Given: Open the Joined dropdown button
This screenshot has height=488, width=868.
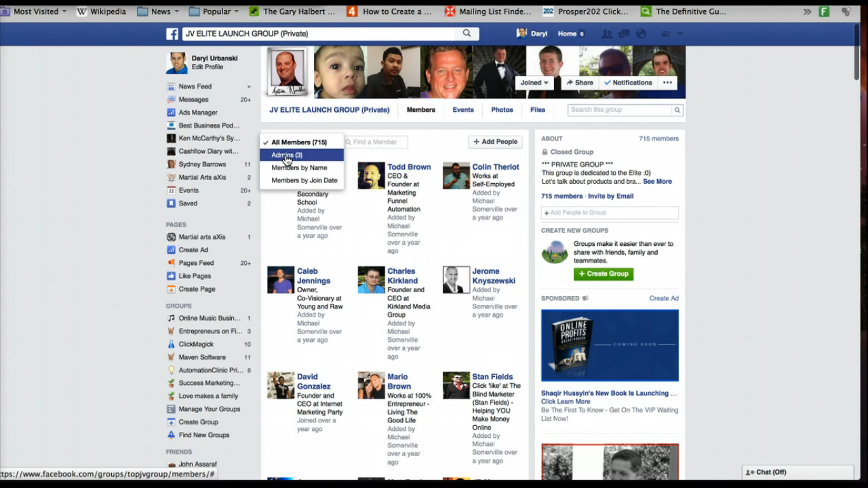Looking at the screenshot, I should coord(534,83).
